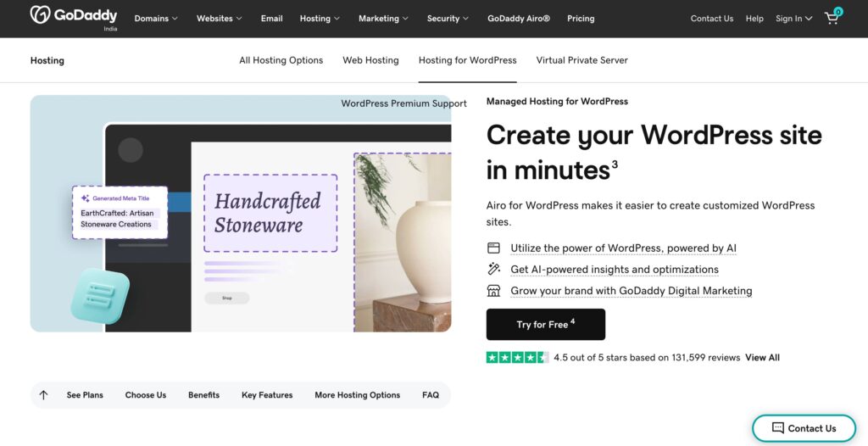Click Managed Hosting for WordPress text

tap(557, 102)
